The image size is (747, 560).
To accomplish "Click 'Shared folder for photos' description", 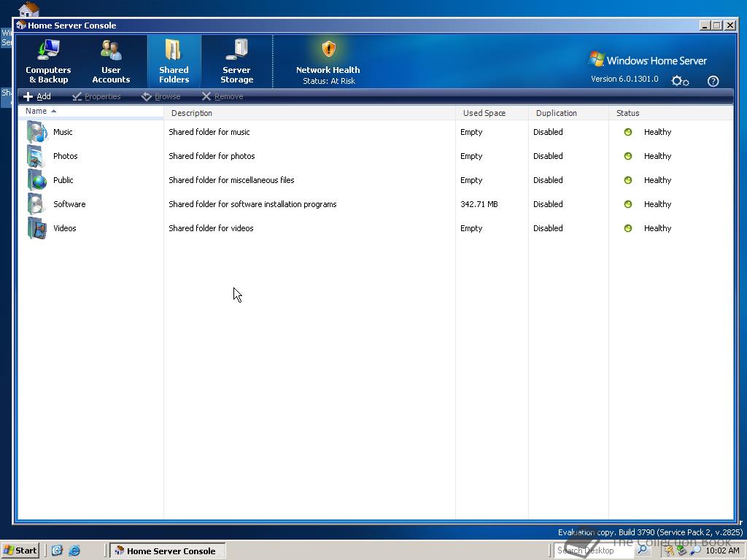I will point(212,156).
